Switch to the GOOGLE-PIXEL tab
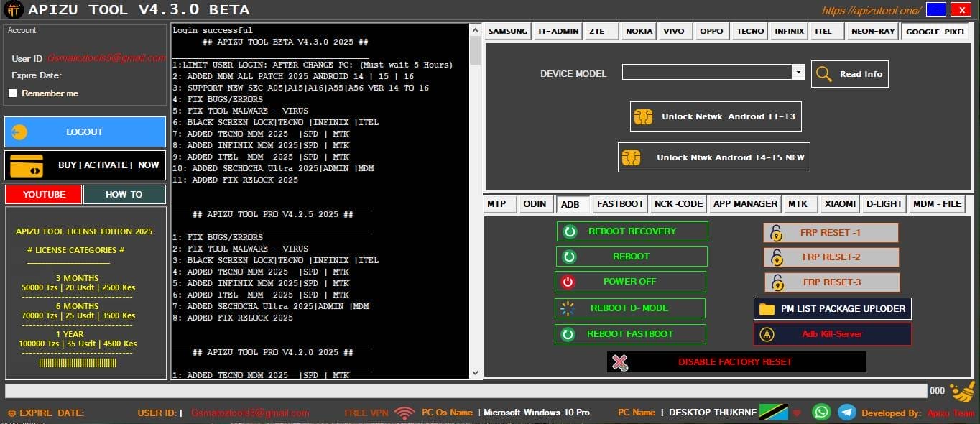The image size is (980, 424). 935,31
